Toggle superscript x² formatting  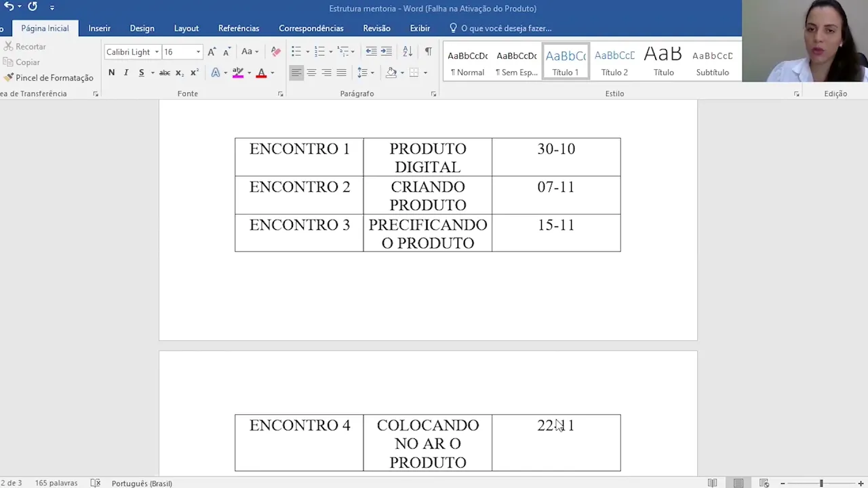point(195,73)
